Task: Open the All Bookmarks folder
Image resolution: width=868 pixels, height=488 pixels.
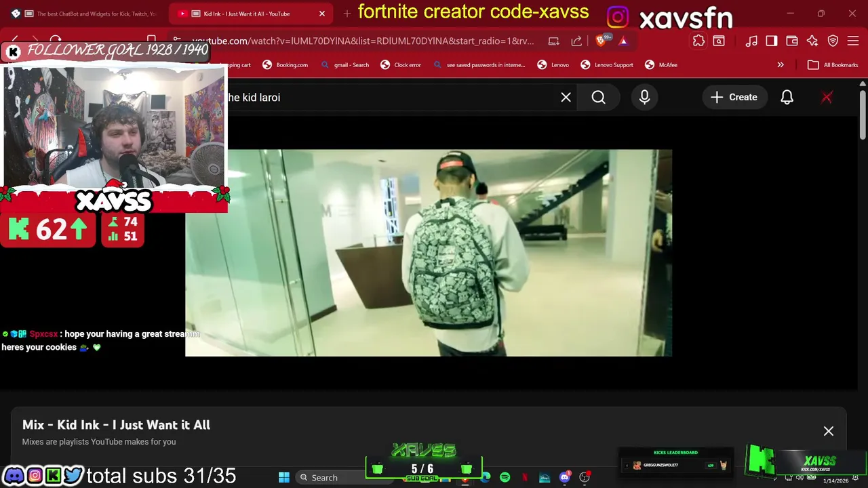Action: [x=833, y=65]
